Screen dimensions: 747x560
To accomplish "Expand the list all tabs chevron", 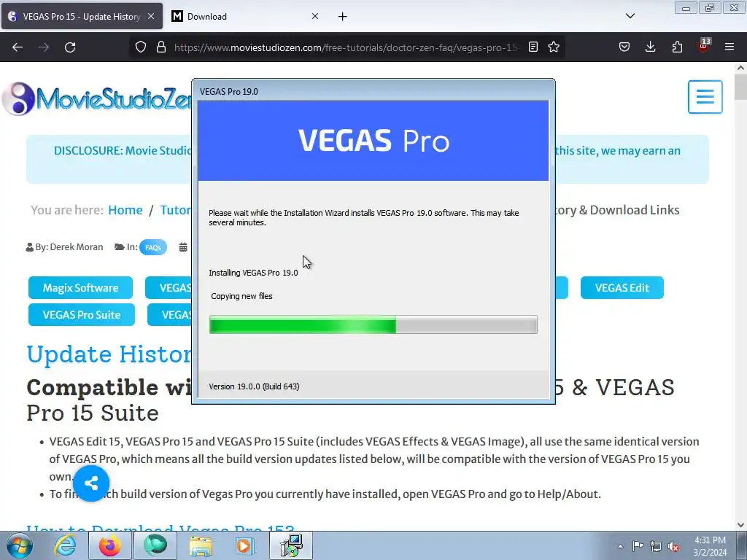I will coord(630,16).
